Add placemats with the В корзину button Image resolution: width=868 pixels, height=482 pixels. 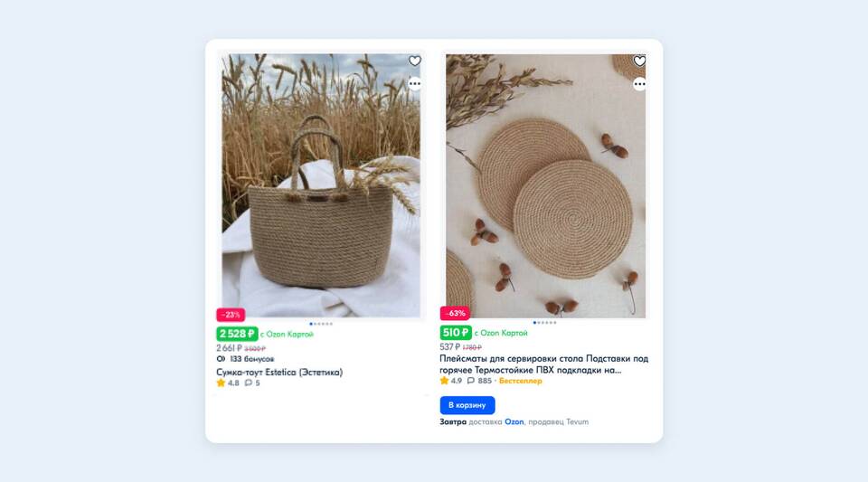[467, 405]
